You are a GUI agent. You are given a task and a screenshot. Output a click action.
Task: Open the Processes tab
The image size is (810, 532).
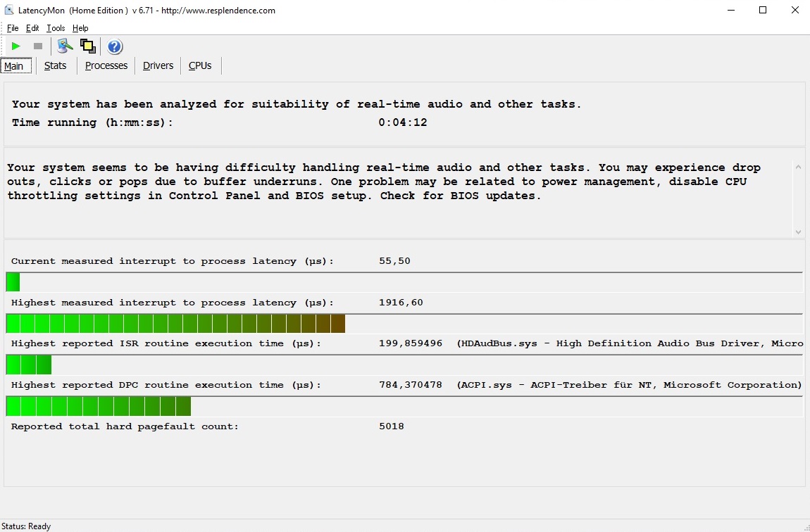pyautogui.click(x=106, y=66)
